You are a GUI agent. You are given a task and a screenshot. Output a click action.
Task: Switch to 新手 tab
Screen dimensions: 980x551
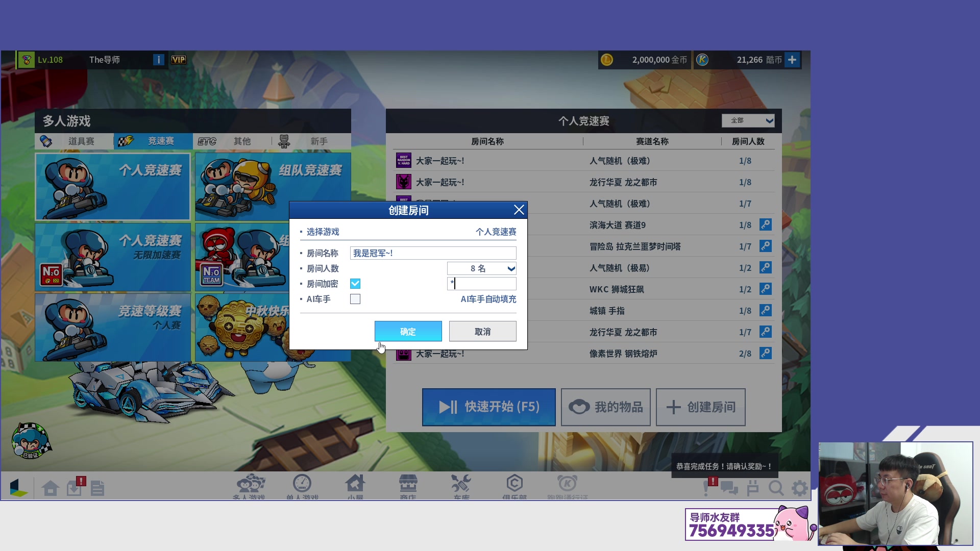point(311,141)
